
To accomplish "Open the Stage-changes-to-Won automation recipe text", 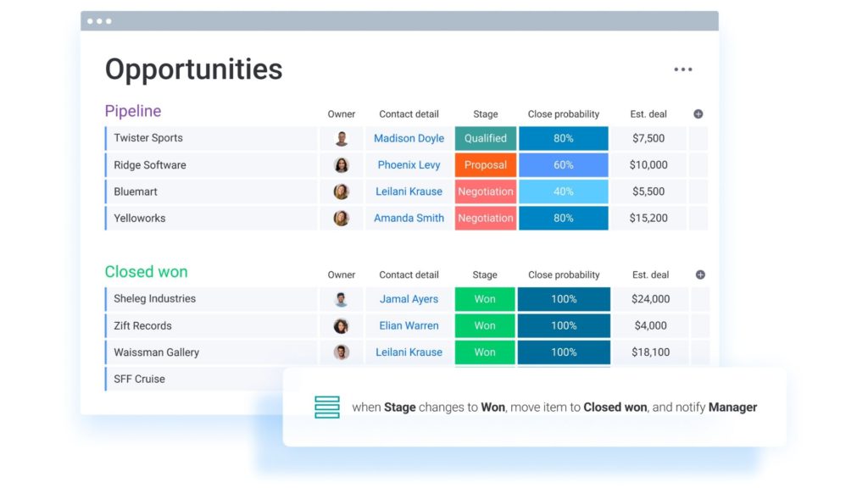I will pyautogui.click(x=554, y=408).
